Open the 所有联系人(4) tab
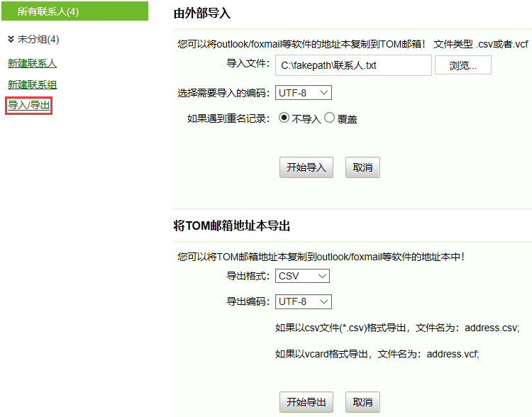This screenshot has height=417, width=532. [74, 11]
